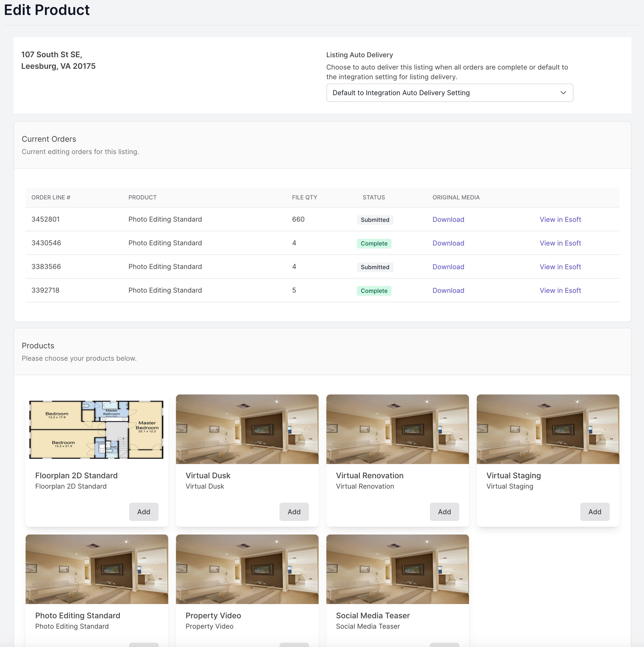Click the Complete status badge for order 3430546
Viewport: 644px width, 647px height.
374,243
